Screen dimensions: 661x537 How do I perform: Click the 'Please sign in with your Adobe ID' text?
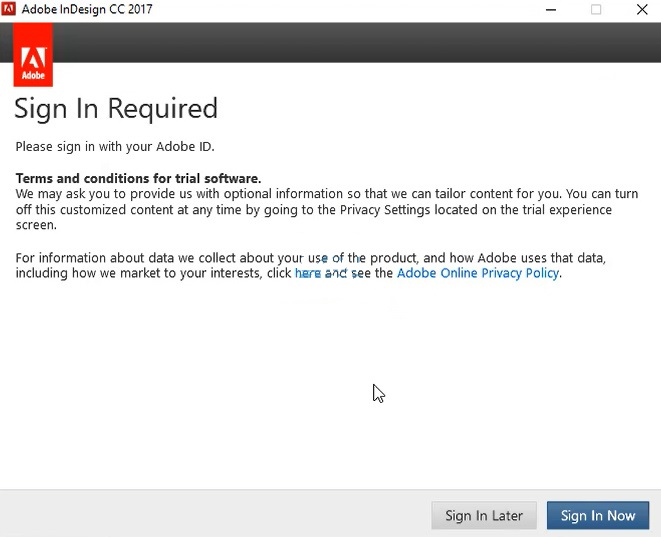pyautogui.click(x=115, y=147)
